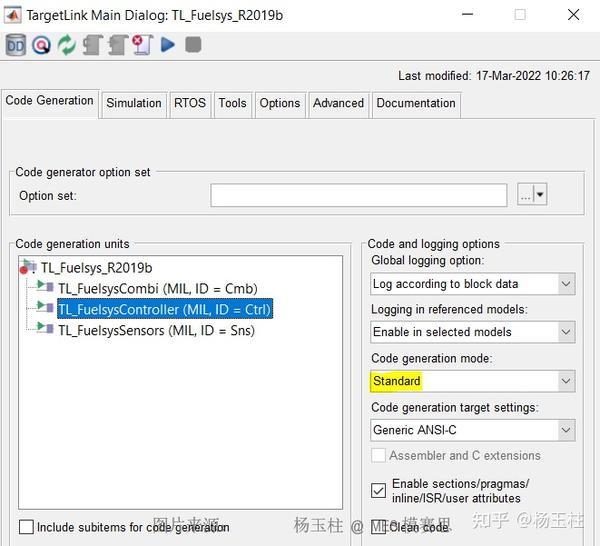Toggle Enable sections/pragmas/inline/ISR/user attributes checkbox
This screenshot has height=546, width=600.
[378, 491]
